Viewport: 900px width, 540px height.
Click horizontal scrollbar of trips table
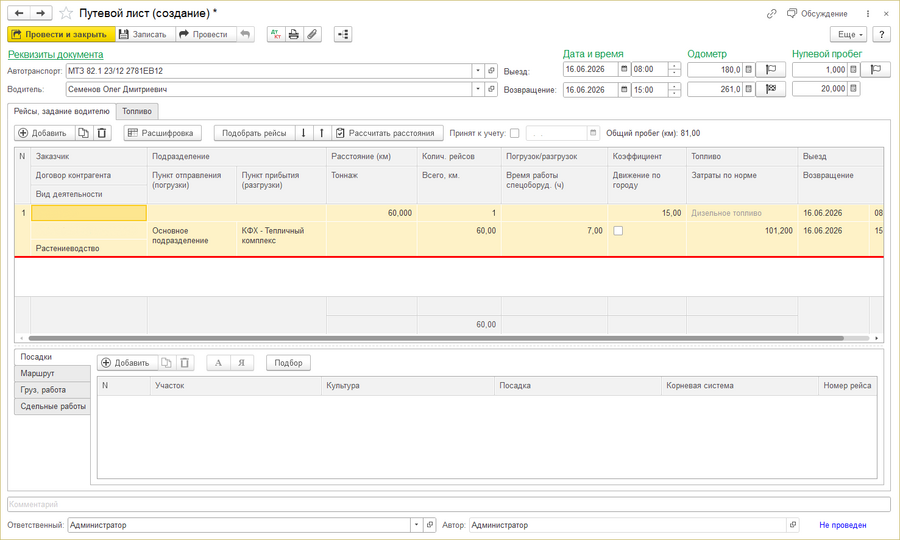coord(436,338)
